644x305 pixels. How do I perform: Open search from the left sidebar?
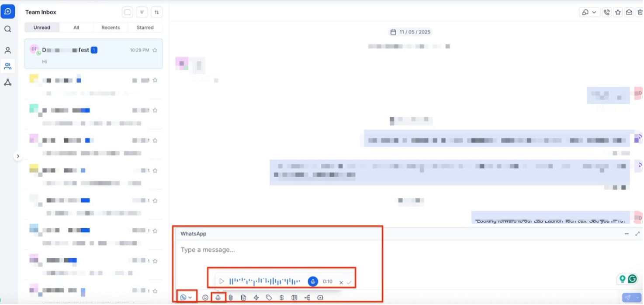pyautogui.click(x=7, y=29)
